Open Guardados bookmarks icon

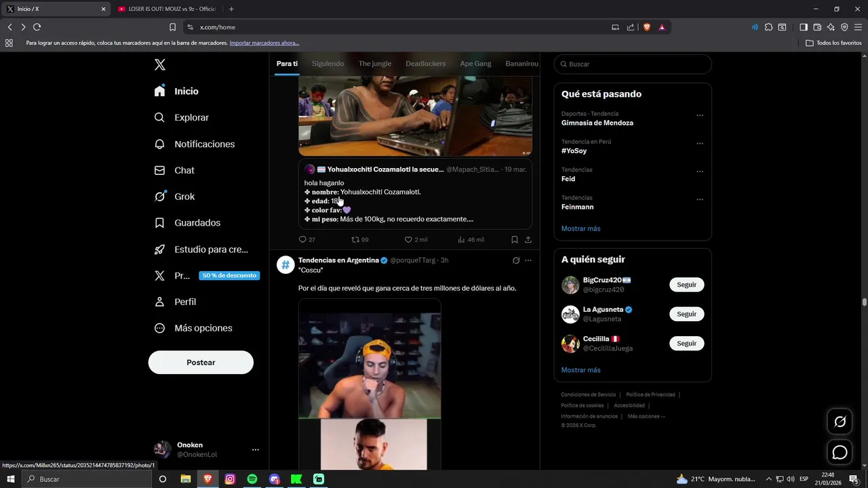point(159,223)
